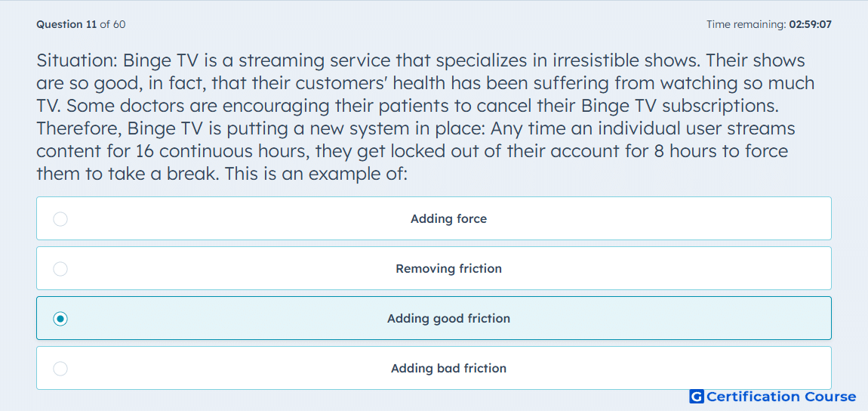This screenshot has width=868, height=411.
Task: Click the phrase "This is an example of:"
Action: click(317, 175)
